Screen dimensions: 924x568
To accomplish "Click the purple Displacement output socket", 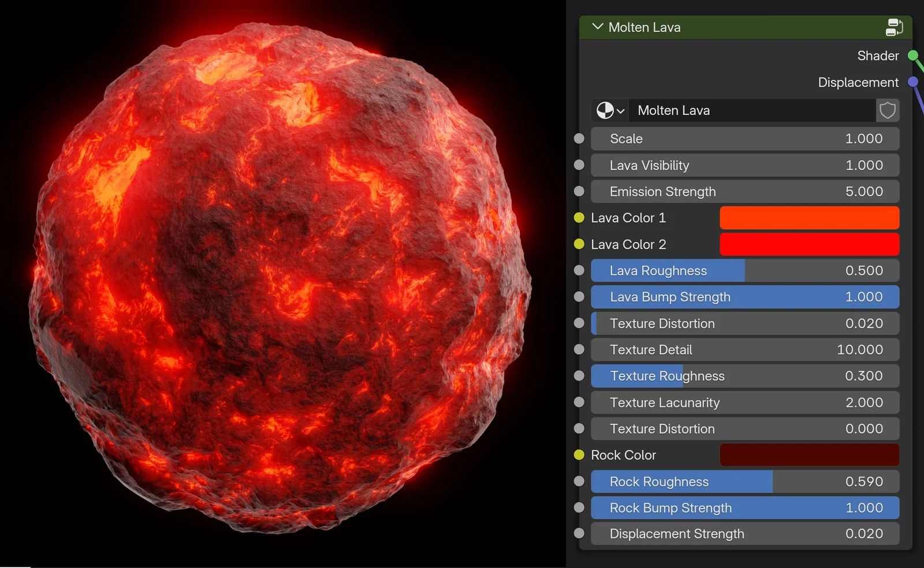I will (913, 82).
